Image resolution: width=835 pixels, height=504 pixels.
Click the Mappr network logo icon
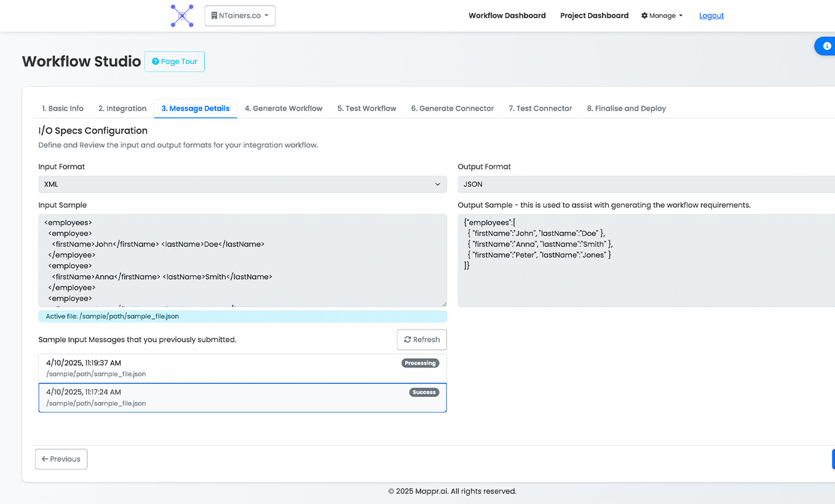[182, 16]
